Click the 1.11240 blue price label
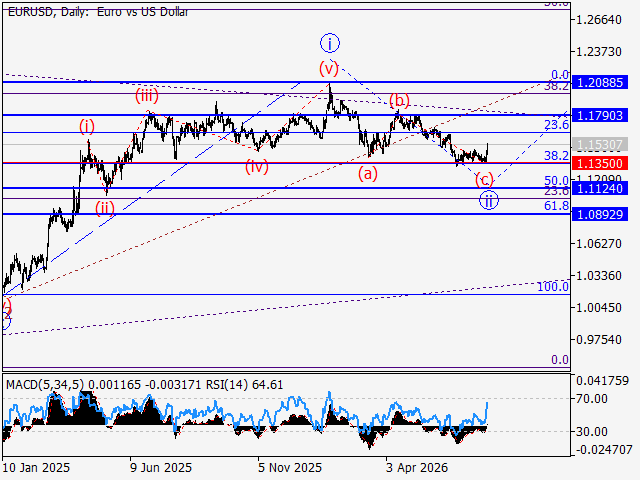 (600, 189)
